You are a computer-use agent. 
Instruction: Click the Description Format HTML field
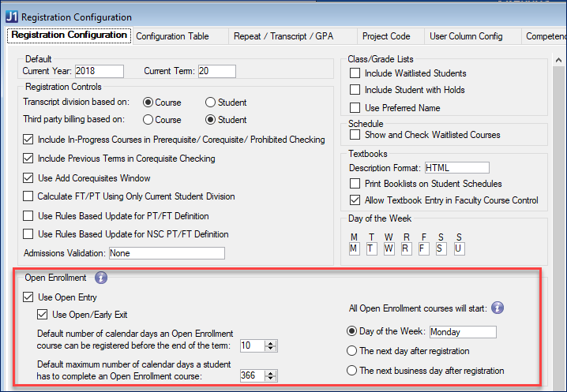tap(456, 167)
